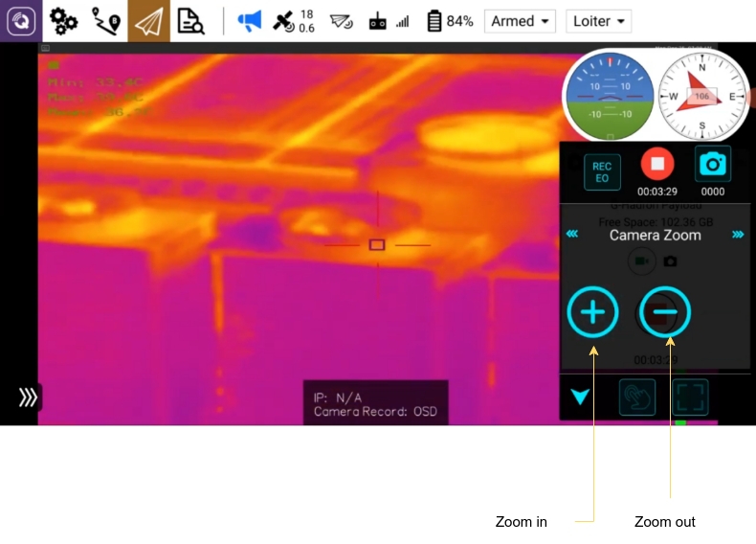Take a photo with camera snapshot button

point(712,164)
